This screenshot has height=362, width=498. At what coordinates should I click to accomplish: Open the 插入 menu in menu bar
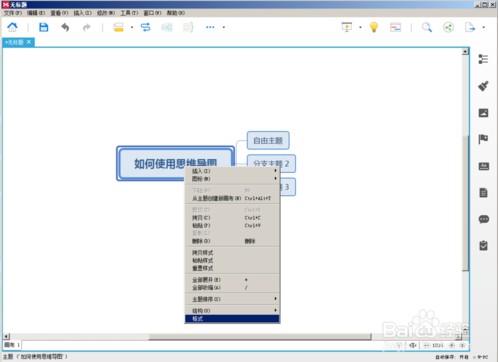pyautogui.click(x=82, y=13)
